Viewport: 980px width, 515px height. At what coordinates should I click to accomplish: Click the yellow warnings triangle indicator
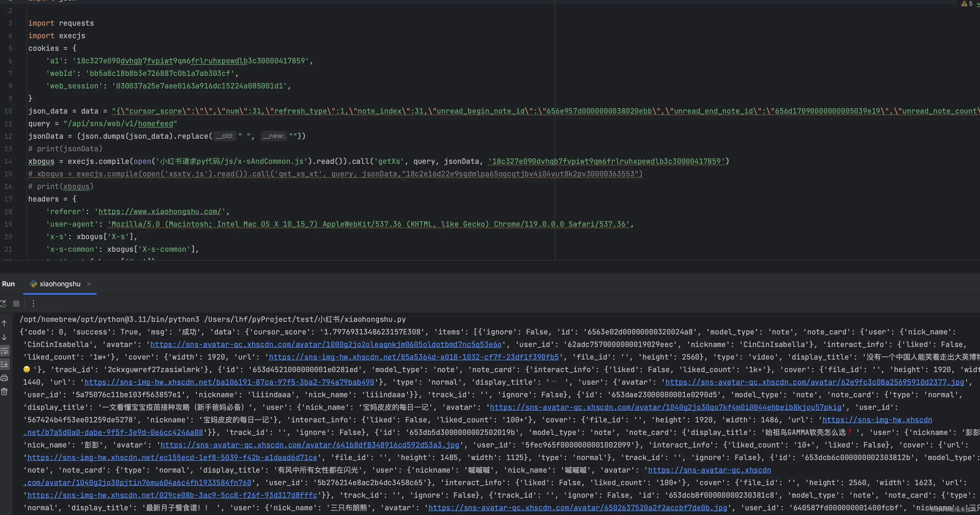click(964, 4)
